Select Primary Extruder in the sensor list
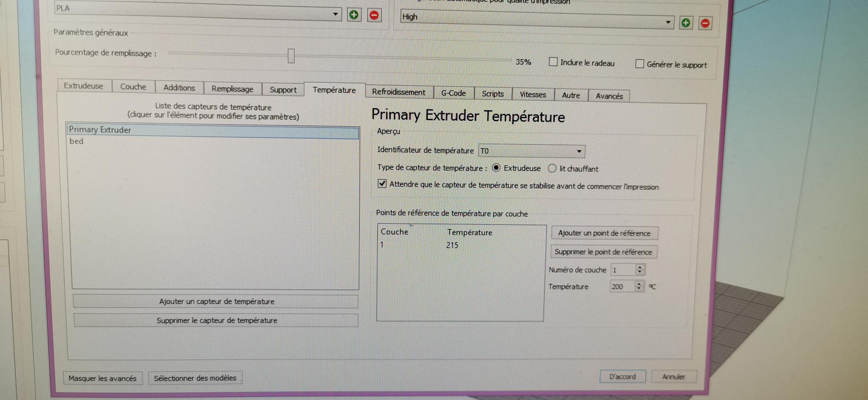 pyautogui.click(x=213, y=131)
